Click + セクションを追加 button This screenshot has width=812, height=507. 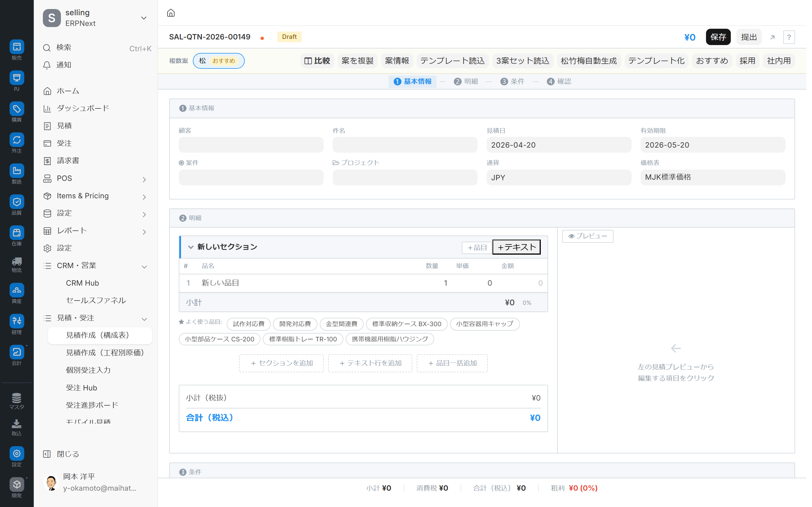click(x=281, y=363)
